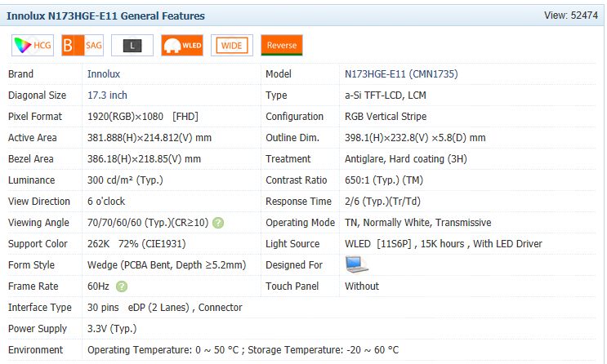This screenshot has height=364, width=607.
Task: Click the Light Source label
Action: [292, 244]
